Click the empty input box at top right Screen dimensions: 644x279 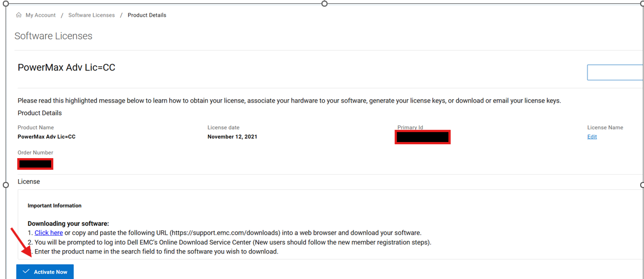pos(615,72)
